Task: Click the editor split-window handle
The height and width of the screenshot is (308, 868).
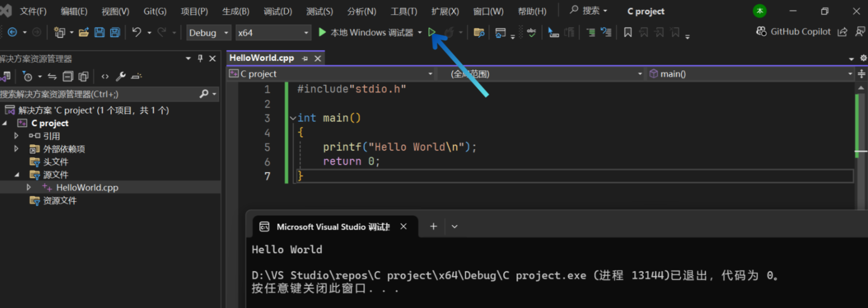Action: 862,74
